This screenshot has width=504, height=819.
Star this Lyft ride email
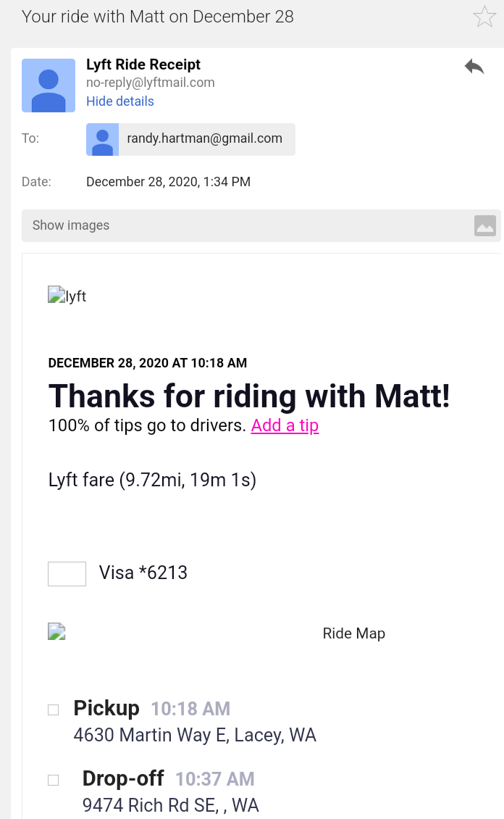(484, 17)
